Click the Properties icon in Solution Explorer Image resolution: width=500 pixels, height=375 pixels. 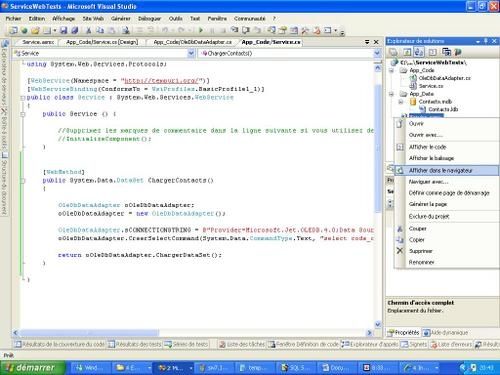point(394,52)
